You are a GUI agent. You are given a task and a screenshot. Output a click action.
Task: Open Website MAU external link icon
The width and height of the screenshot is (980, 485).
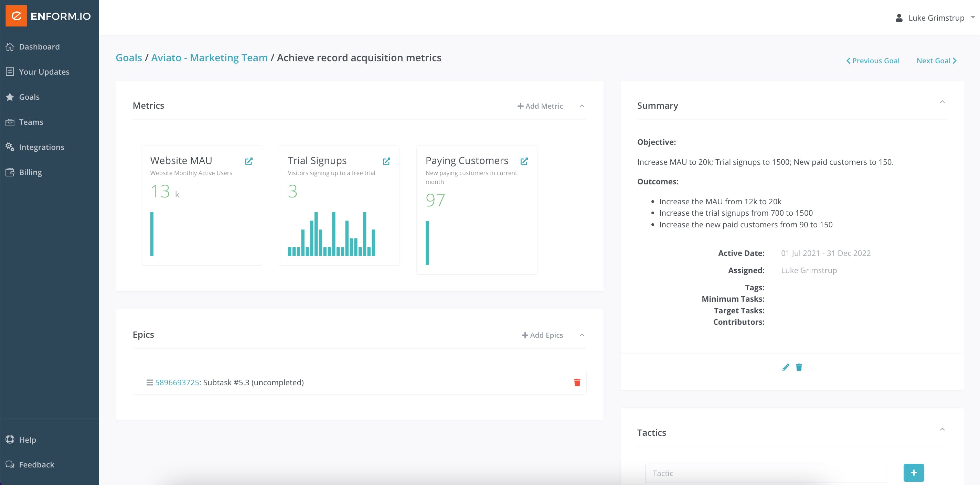tap(248, 161)
